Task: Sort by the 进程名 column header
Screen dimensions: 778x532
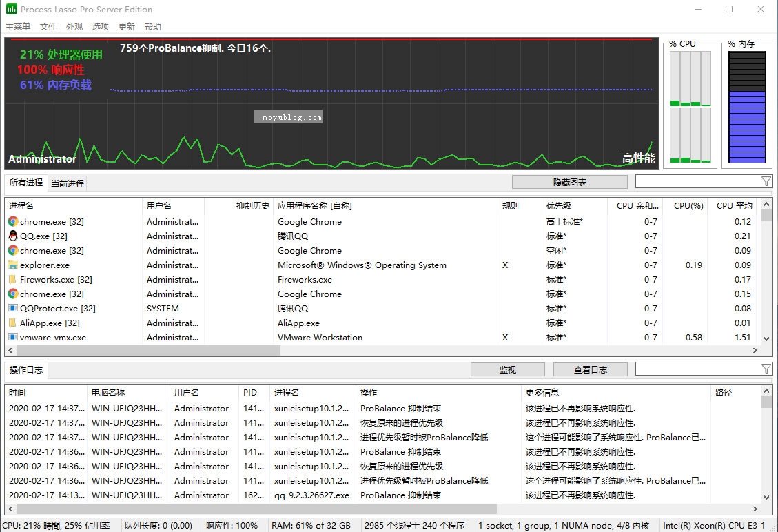Action: pyautogui.click(x=74, y=205)
